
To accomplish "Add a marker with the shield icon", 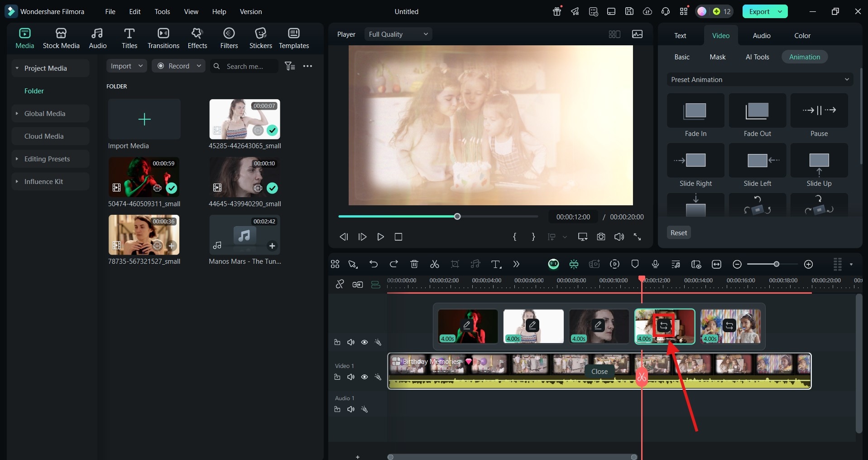I will pyautogui.click(x=635, y=264).
